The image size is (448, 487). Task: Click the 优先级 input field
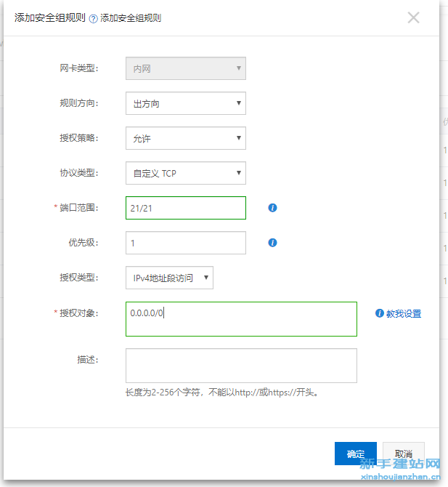pos(186,243)
